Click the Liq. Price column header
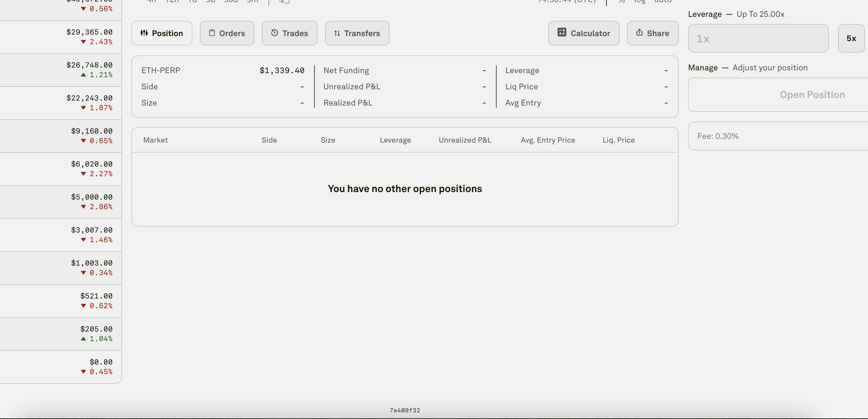 click(618, 140)
